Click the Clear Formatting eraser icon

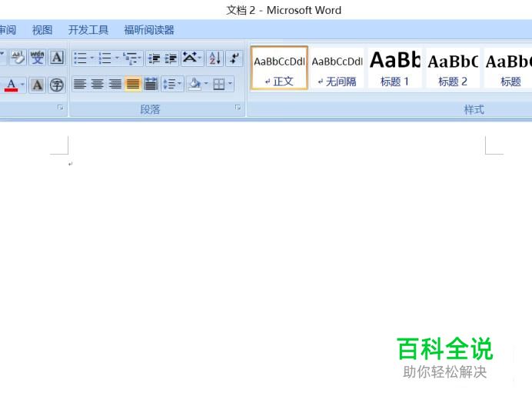pyautogui.click(x=18, y=58)
